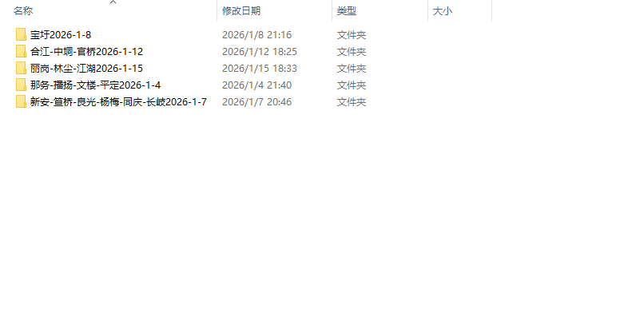This screenshot has width=644, height=328.
Task: Click 文件夹 type cell of 宝圩 row
Action: pyautogui.click(x=351, y=35)
